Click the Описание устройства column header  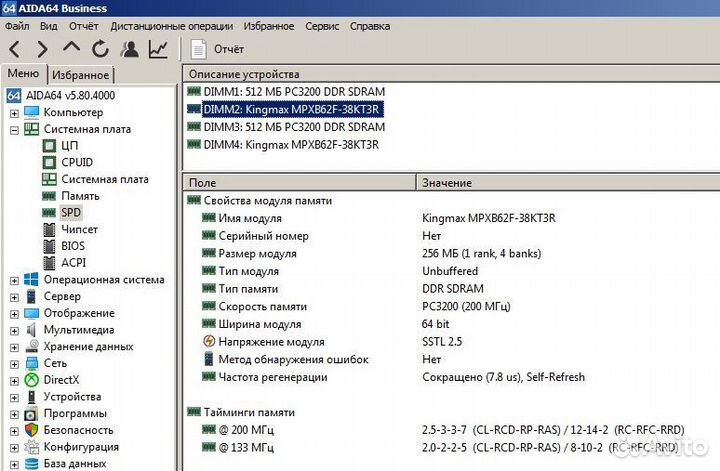click(x=451, y=74)
